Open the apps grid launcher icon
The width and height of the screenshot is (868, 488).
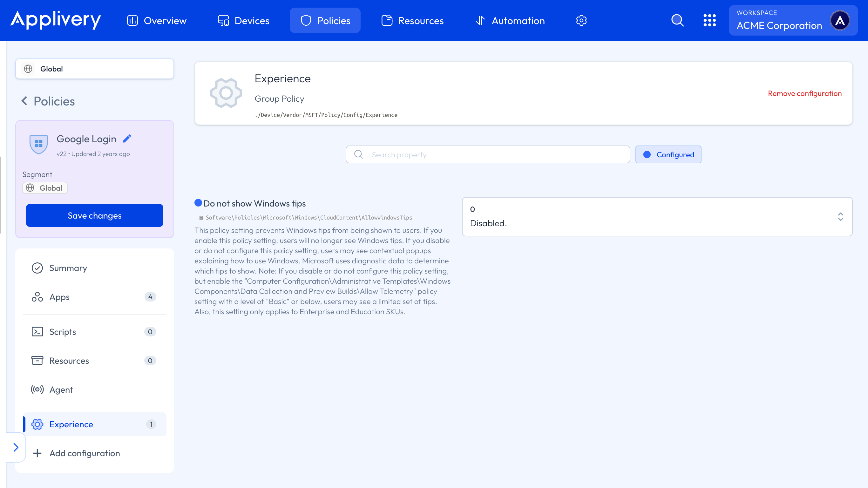(x=709, y=21)
